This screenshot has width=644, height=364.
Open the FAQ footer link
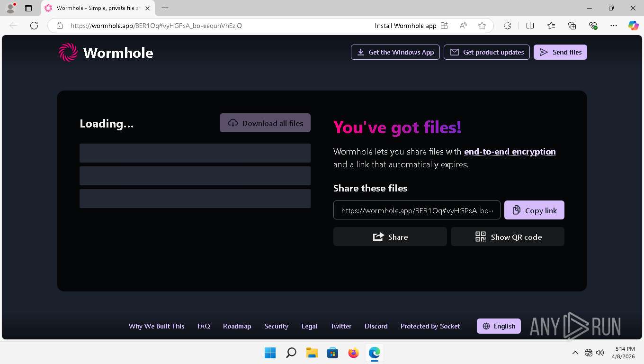click(204, 326)
